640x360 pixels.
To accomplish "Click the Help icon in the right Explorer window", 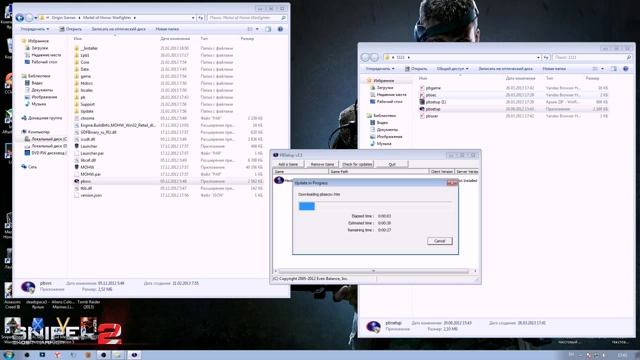I will (x=626, y=69).
